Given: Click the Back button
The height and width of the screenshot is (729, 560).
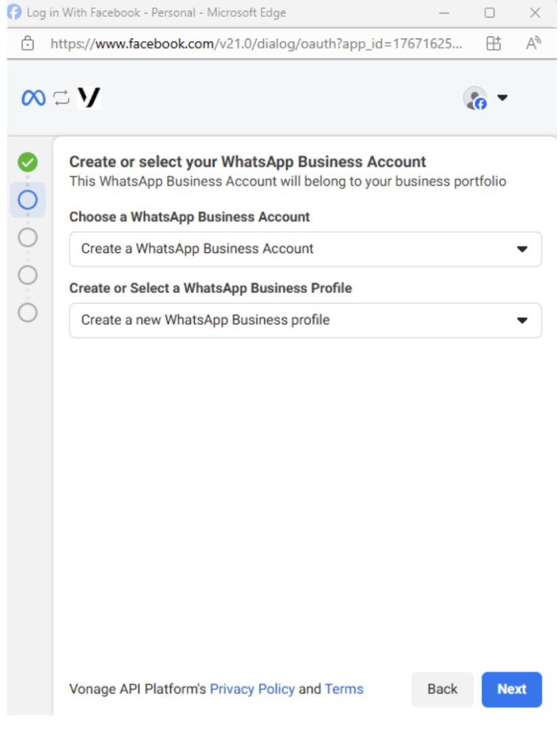Looking at the screenshot, I should pyautogui.click(x=442, y=690).
